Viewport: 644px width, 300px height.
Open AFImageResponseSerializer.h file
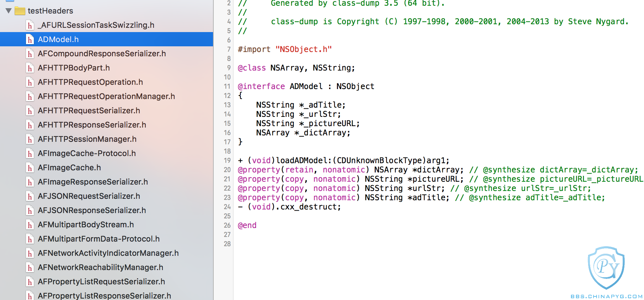click(93, 182)
